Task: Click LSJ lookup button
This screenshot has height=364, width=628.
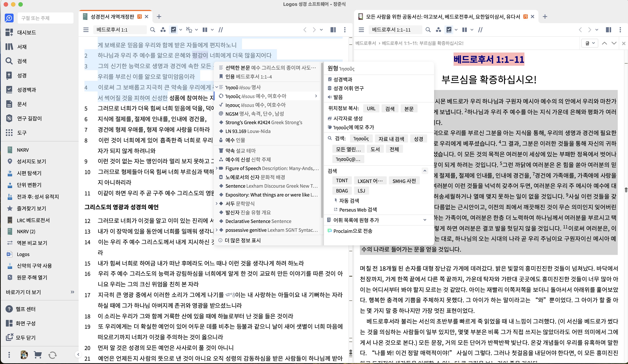Action: (x=361, y=191)
